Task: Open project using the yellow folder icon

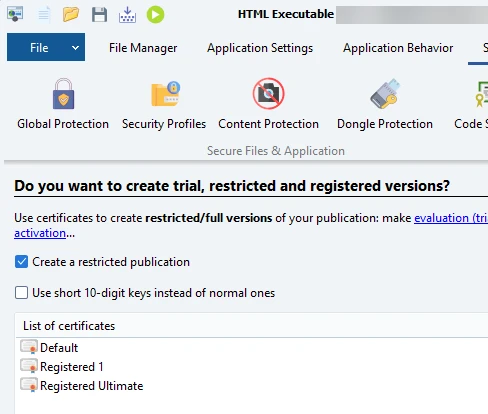Action: tap(71, 14)
